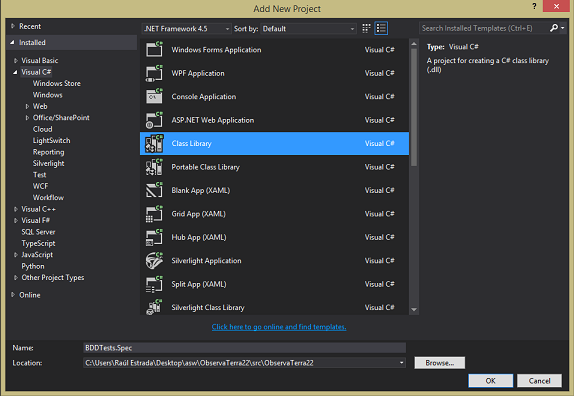Expand the JavaScript node
Image resolution: width=574 pixels, height=396 pixels.
tap(16, 254)
